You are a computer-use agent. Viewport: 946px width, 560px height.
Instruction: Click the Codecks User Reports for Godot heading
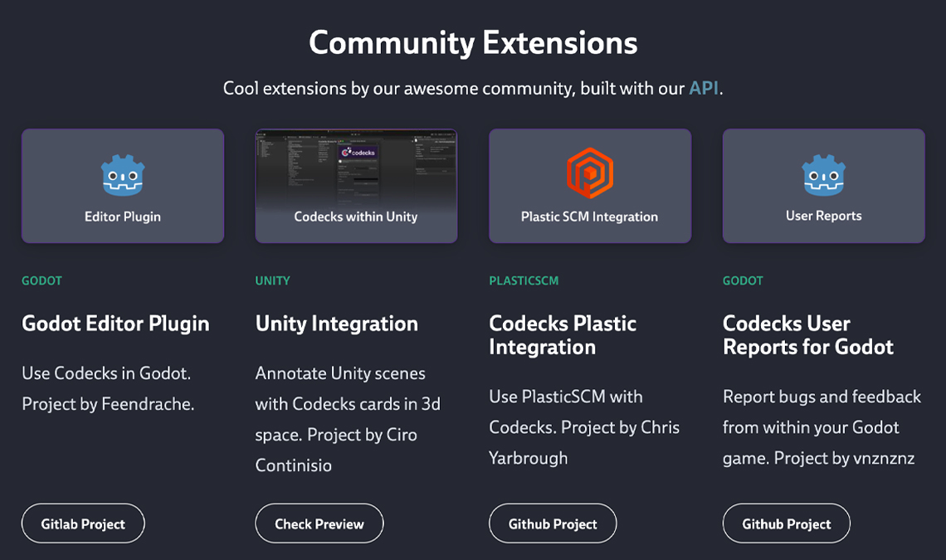pos(808,335)
